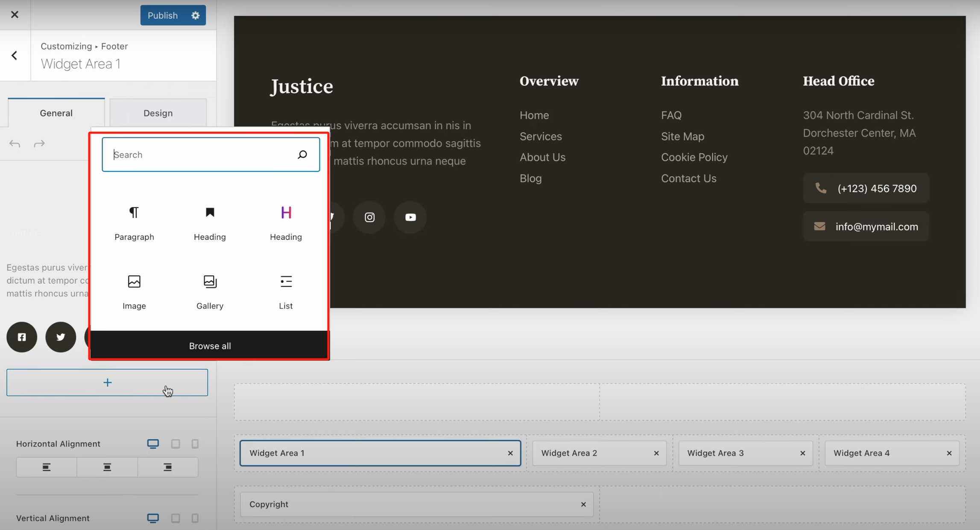Click the plus button to add a block
The height and width of the screenshot is (530, 980).
(107, 382)
